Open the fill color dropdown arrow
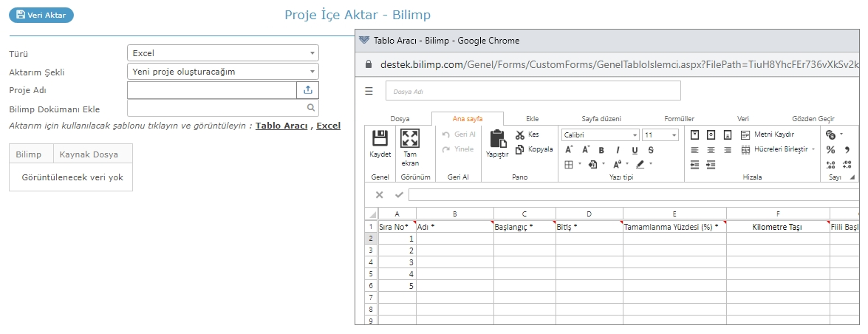Viewport: 868px width, 334px height. click(604, 164)
